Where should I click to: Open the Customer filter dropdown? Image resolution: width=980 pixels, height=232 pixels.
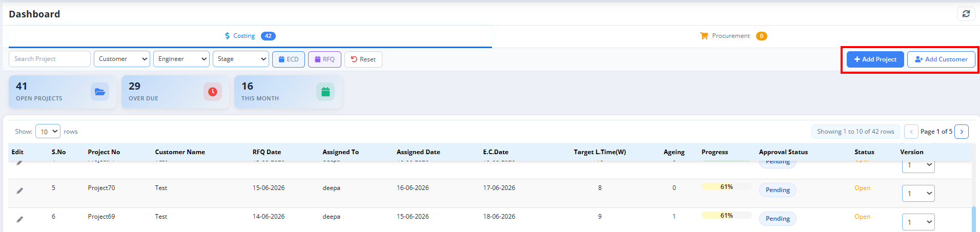122,59
